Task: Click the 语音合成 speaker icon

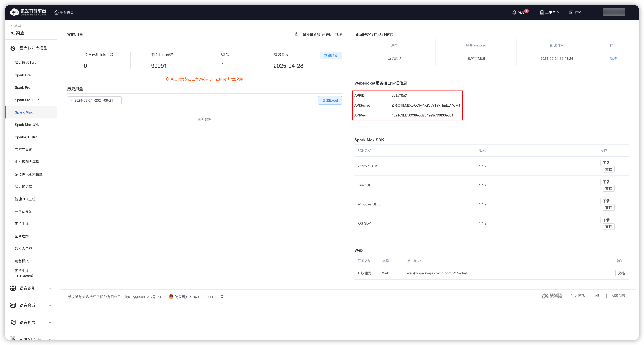Action: coord(13,305)
